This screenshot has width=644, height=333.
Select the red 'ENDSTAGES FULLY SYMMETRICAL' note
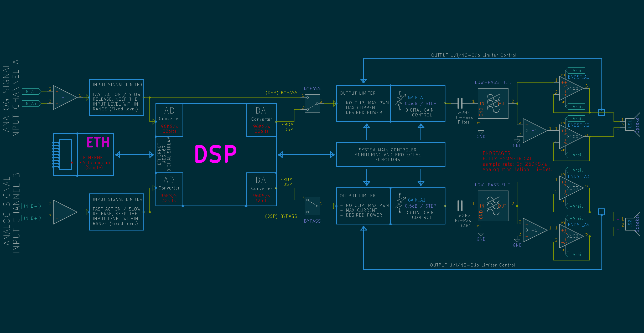pyautogui.click(x=517, y=161)
